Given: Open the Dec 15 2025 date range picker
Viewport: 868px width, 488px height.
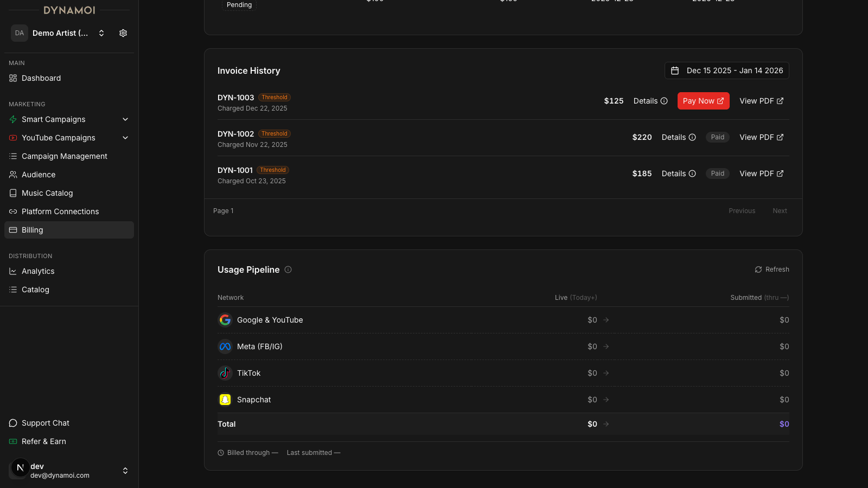Looking at the screenshot, I should (726, 70).
